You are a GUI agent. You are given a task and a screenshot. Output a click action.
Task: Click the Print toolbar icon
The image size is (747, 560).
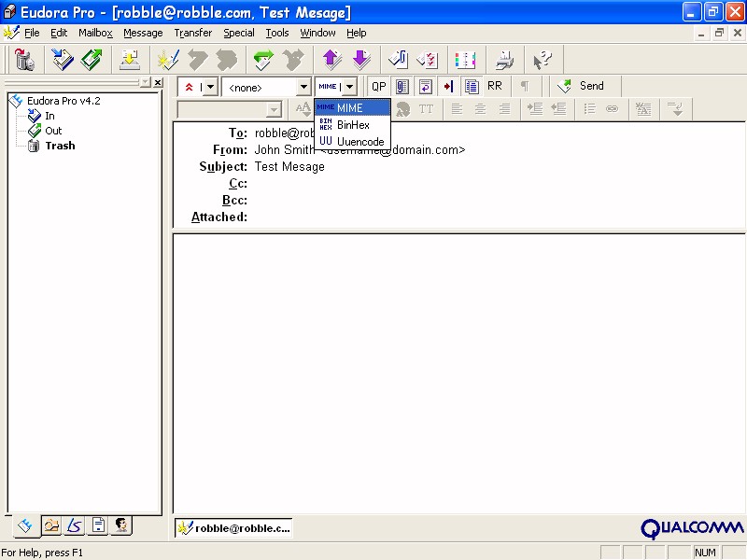(x=504, y=60)
